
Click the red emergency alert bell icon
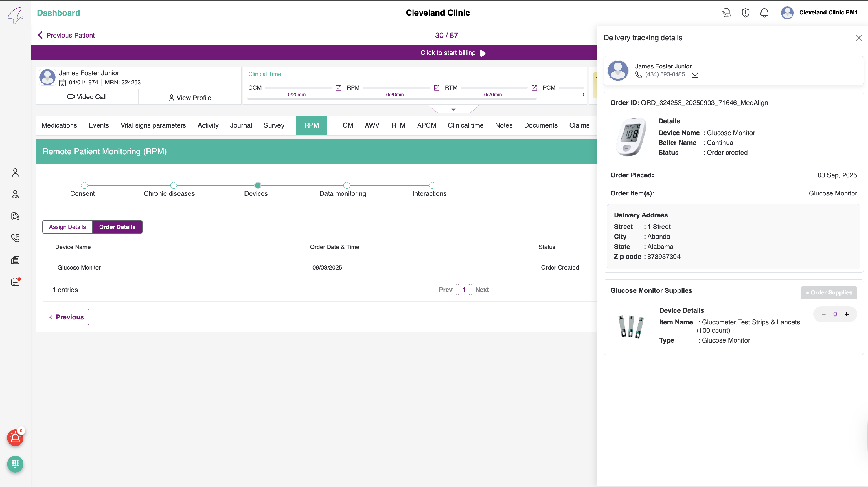click(15, 438)
